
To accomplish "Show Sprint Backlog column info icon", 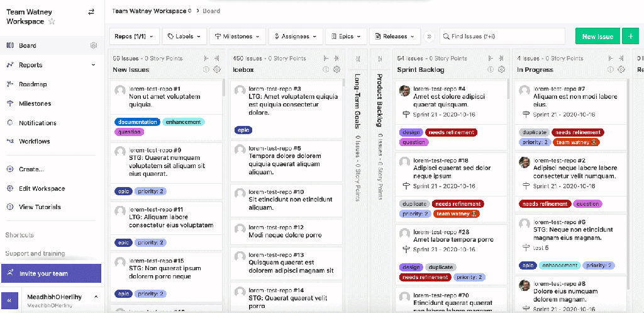I will click(x=491, y=69).
